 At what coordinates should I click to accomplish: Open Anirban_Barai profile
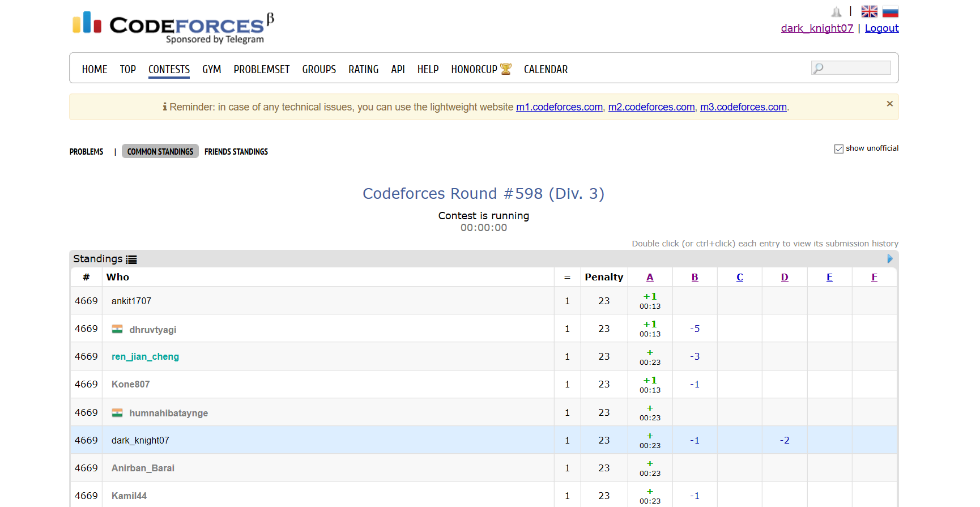(x=143, y=468)
